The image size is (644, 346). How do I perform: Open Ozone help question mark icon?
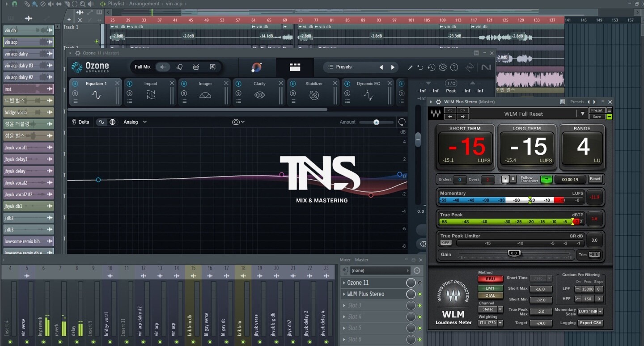tap(454, 68)
